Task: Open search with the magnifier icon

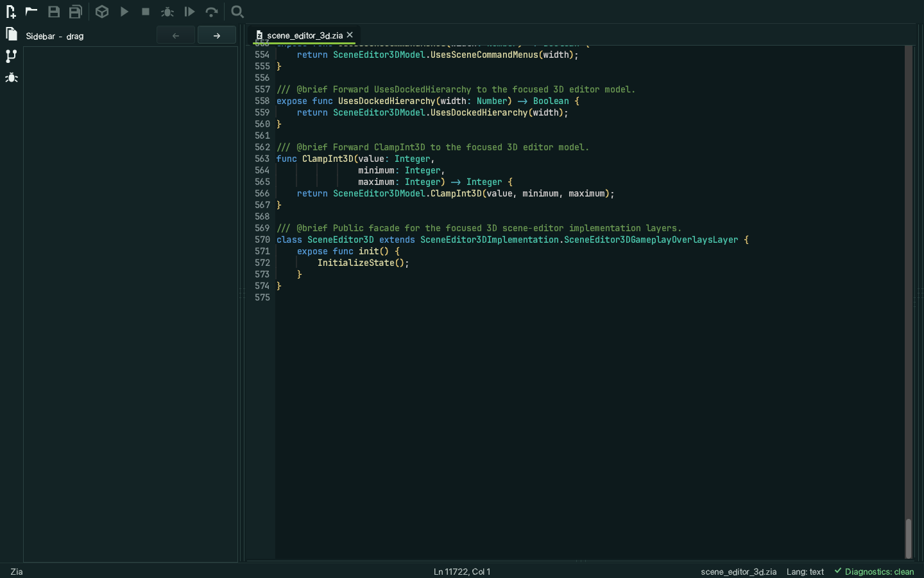Action: pos(237,12)
